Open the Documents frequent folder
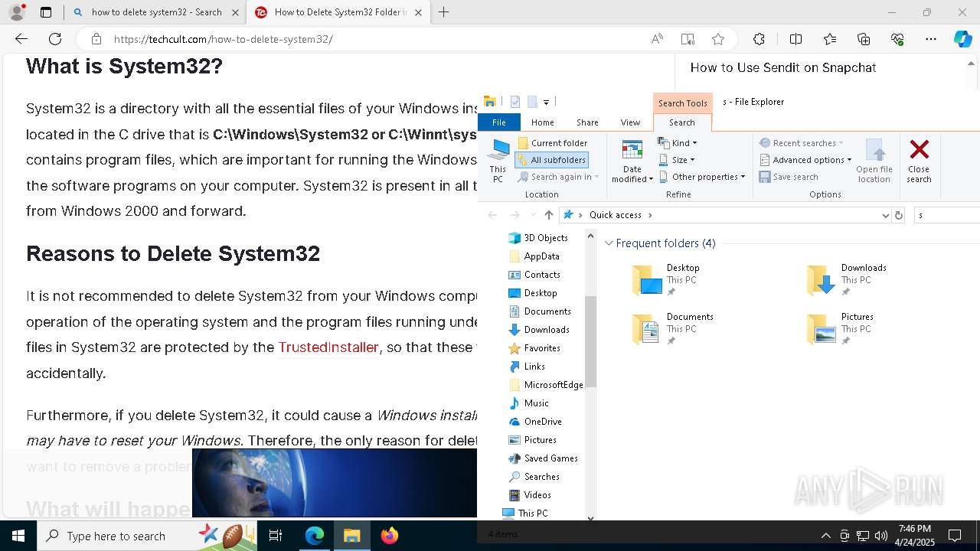 tap(672, 329)
